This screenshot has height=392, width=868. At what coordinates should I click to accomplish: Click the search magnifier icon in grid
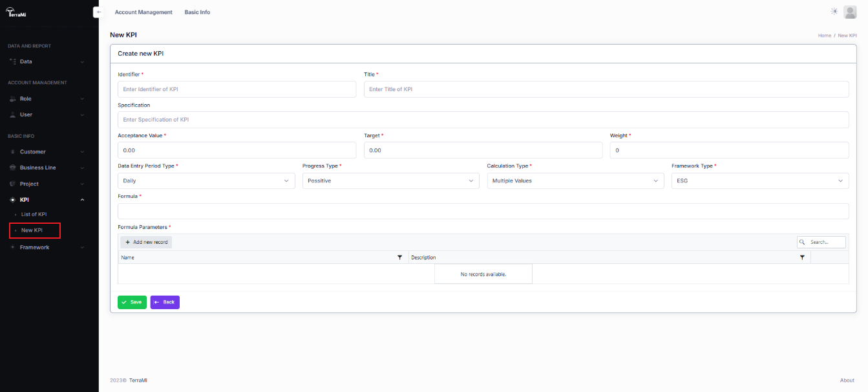(x=803, y=242)
